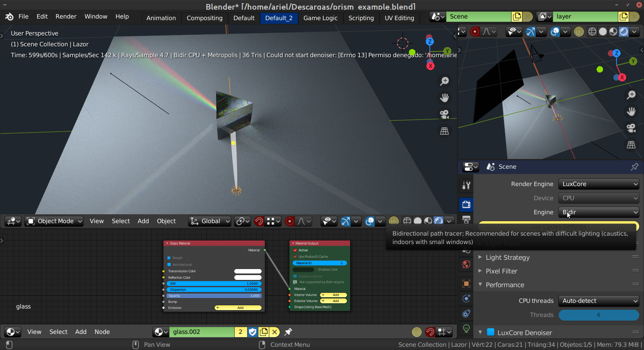This screenshot has height=350, width=644.
Task: Pin the Scene properties context
Action: [x=635, y=167]
